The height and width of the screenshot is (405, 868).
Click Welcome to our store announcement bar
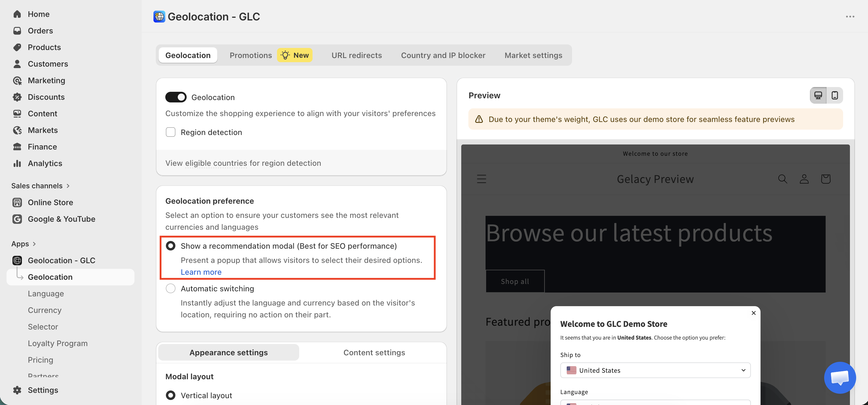[x=655, y=154]
